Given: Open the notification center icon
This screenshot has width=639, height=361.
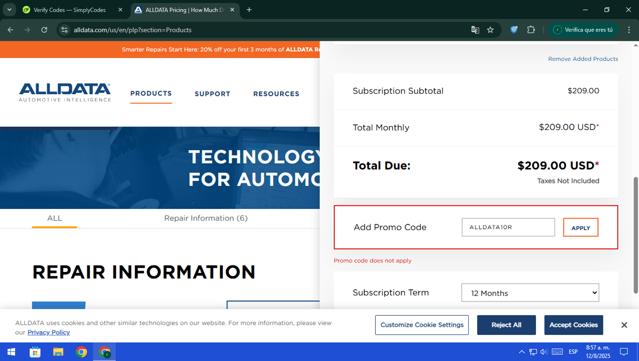Looking at the screenshot, I should coord(624,352).
